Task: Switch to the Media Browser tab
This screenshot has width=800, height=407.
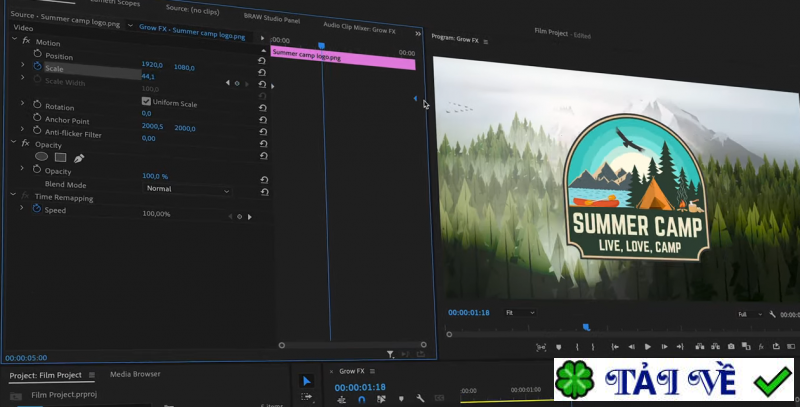Action: [x=135, y=375]
